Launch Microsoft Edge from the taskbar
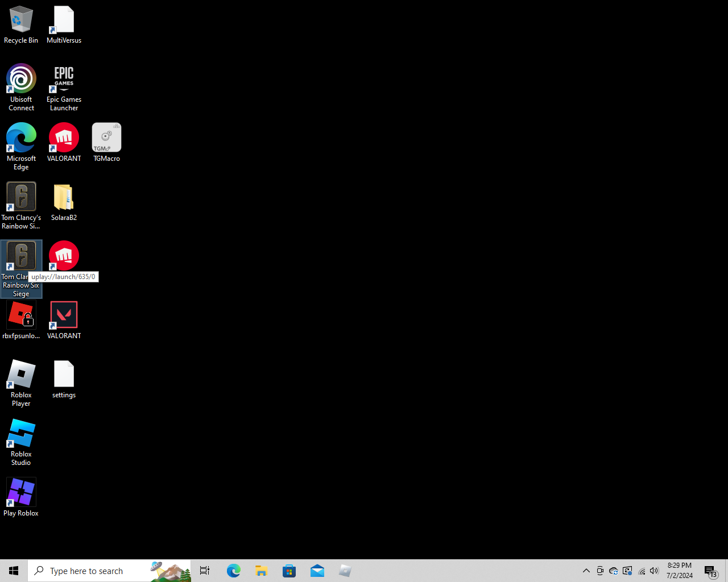The height and width of the screenshot is (582, 728). 233,571
